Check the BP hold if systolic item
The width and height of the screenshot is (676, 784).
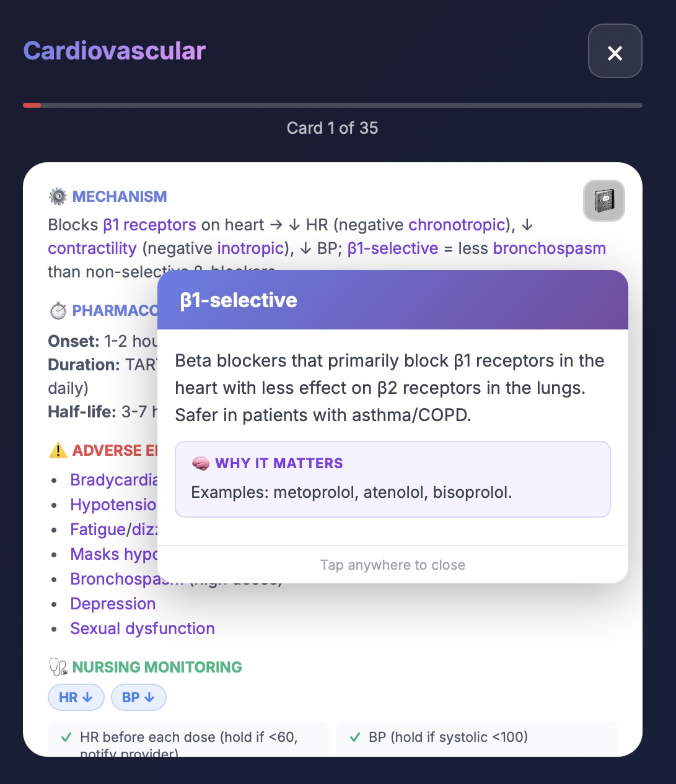click(477, 738)
